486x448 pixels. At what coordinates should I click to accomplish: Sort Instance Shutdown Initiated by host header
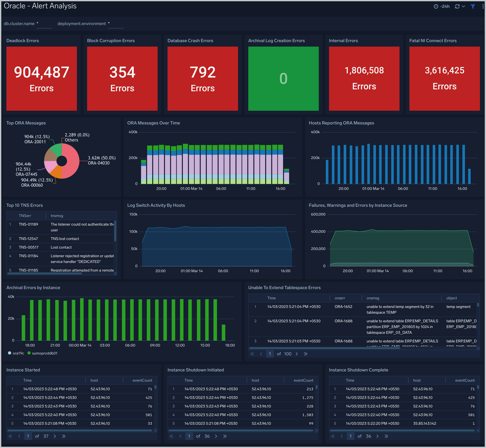(255, 380)
